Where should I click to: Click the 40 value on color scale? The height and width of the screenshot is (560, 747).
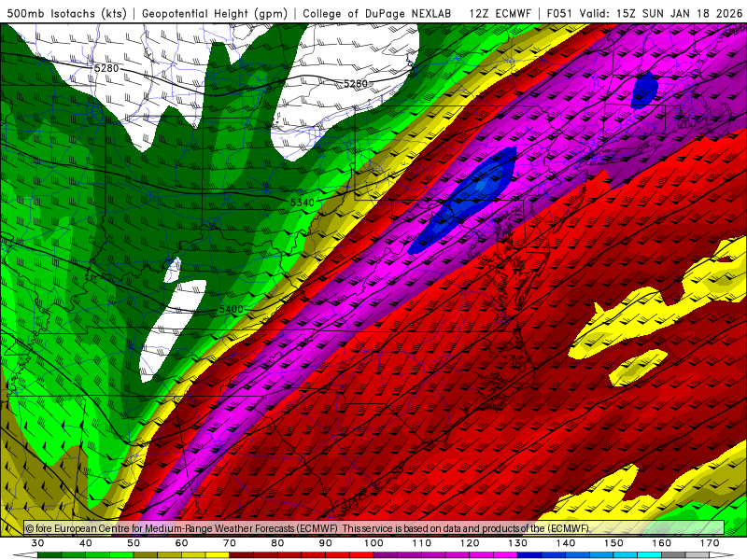click(86, 543)
